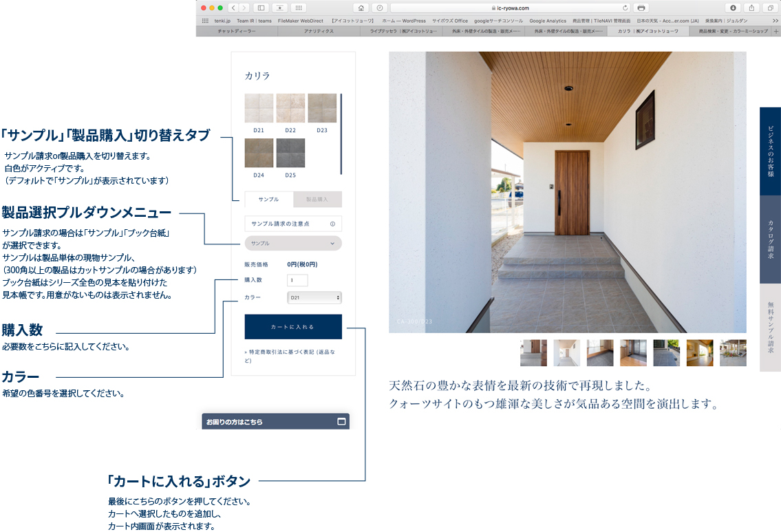Open the bookmarks bar grid icon

pos(205,21)
